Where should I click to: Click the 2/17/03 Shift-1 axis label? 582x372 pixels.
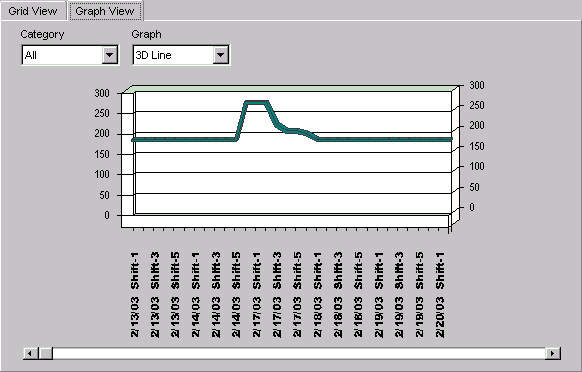(x=256, y=295)
